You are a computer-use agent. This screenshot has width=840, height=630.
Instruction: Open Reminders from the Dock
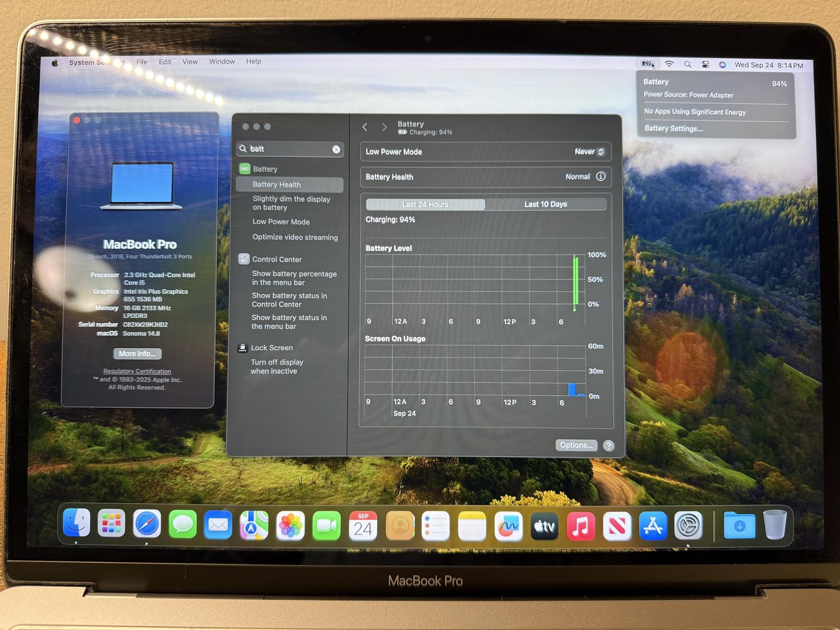[436, 526]
